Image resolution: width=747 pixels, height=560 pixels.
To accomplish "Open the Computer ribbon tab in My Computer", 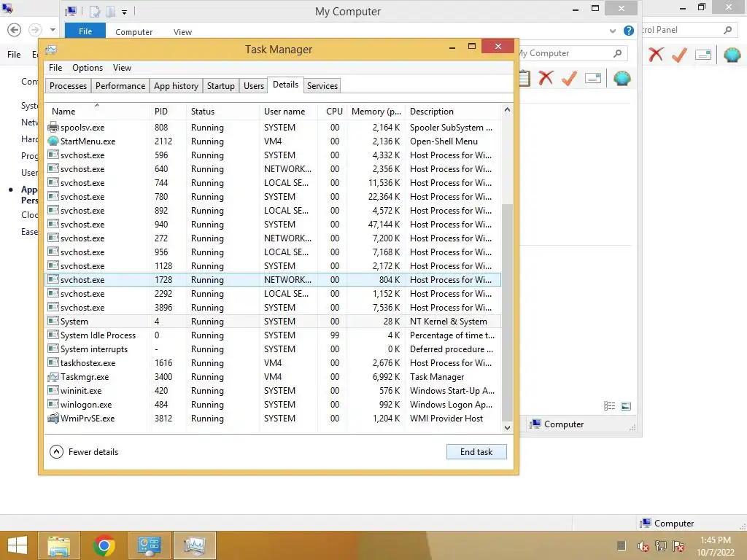I will point(134,32).
